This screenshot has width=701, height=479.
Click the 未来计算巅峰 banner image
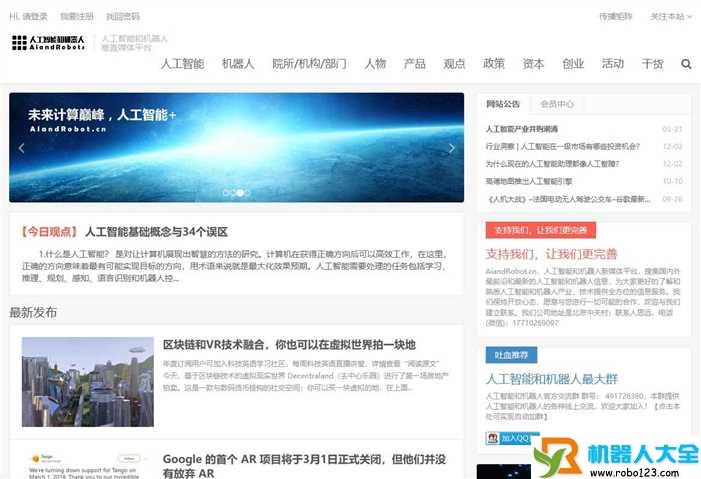(x=236, y=148)
